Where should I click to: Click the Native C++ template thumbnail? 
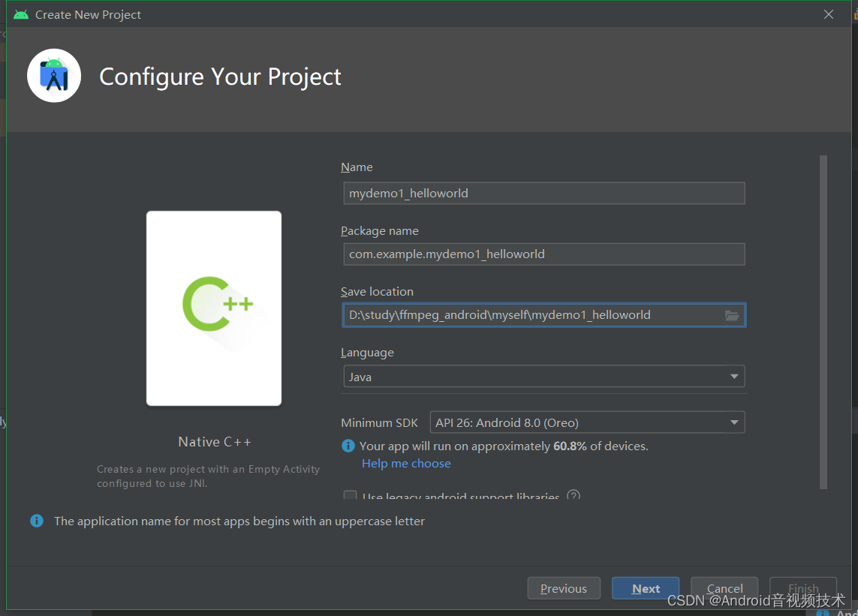tap(214, 308)
